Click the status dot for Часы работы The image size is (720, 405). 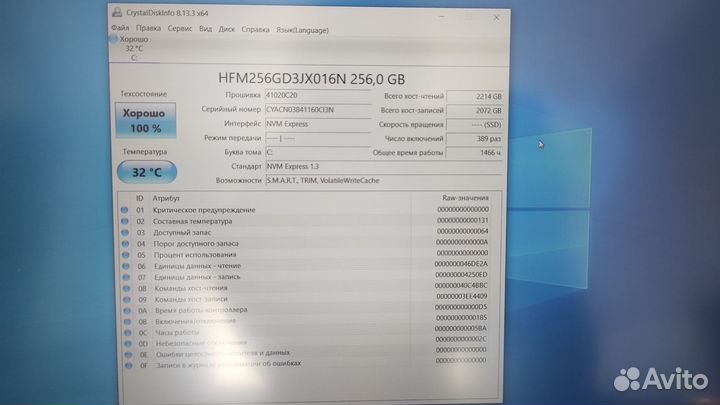click(128, 332)
